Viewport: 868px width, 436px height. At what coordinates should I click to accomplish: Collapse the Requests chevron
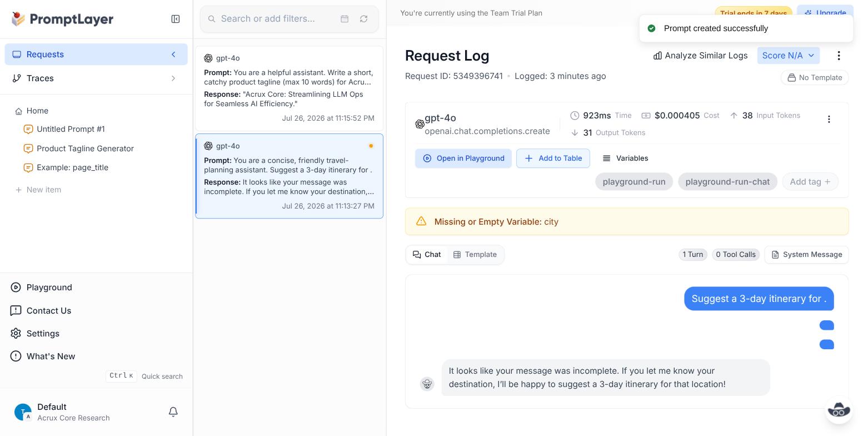[173, 54]
